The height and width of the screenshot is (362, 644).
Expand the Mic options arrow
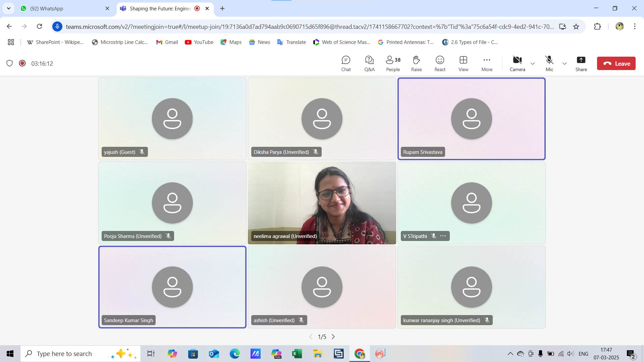click(x=565, y=64)
